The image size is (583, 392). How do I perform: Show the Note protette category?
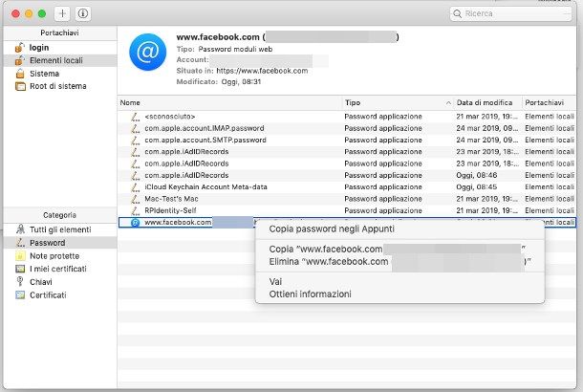[54, 256]
